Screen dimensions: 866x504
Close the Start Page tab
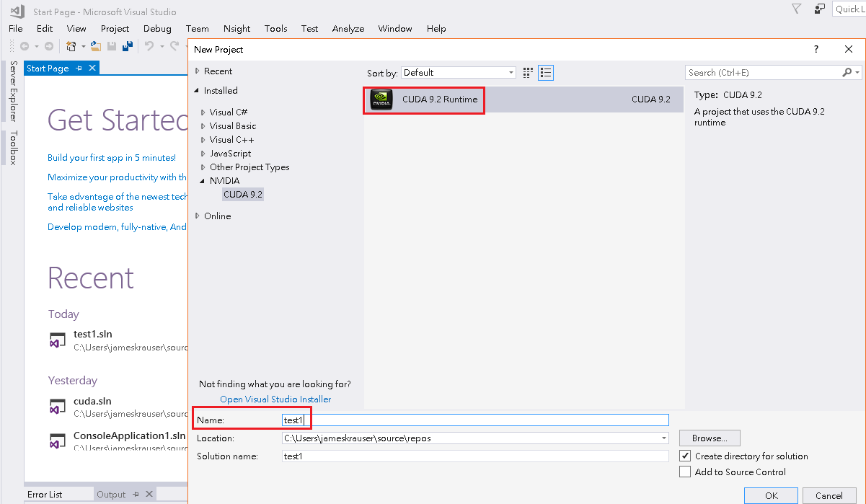pos(92,68)
